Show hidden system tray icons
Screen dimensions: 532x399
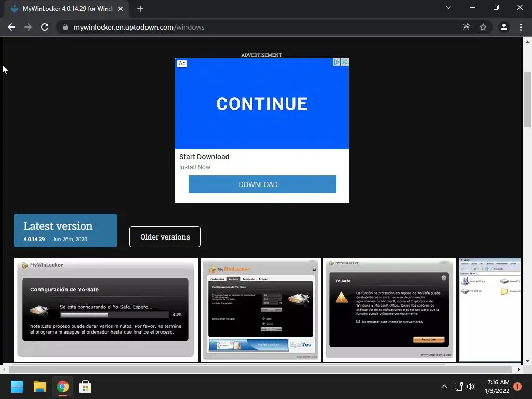tap(444, 387)
